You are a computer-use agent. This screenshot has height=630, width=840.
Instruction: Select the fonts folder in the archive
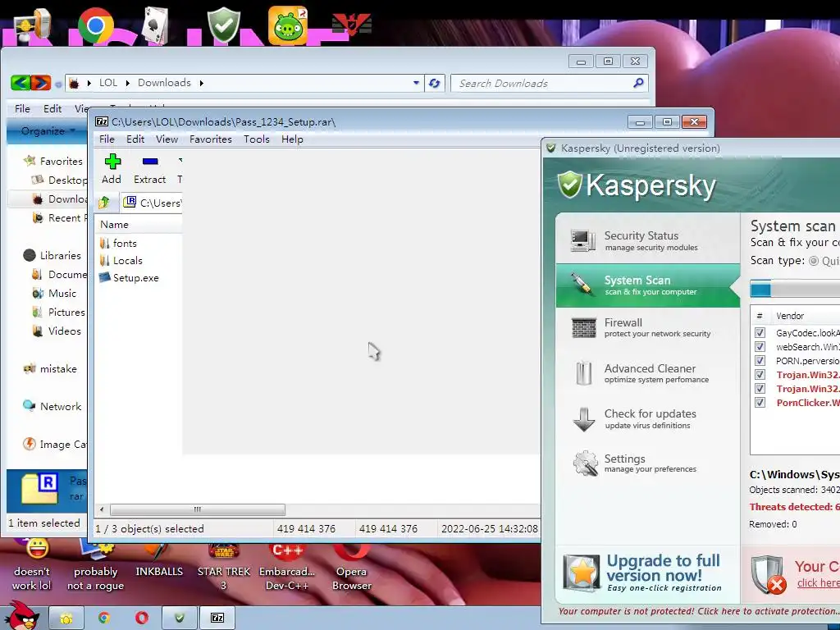pyautogui.click(x=118, y=243)
